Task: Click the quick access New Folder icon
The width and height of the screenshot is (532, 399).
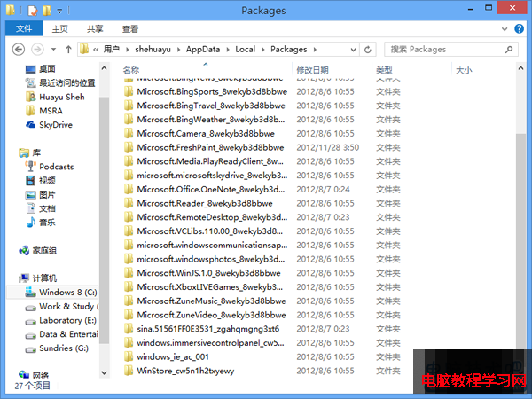Action: tap(47, 11)
